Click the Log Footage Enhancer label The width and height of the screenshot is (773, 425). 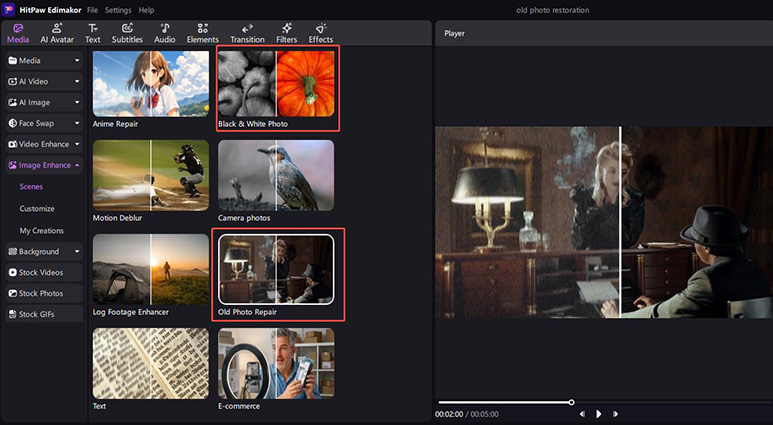coord(131,312)
